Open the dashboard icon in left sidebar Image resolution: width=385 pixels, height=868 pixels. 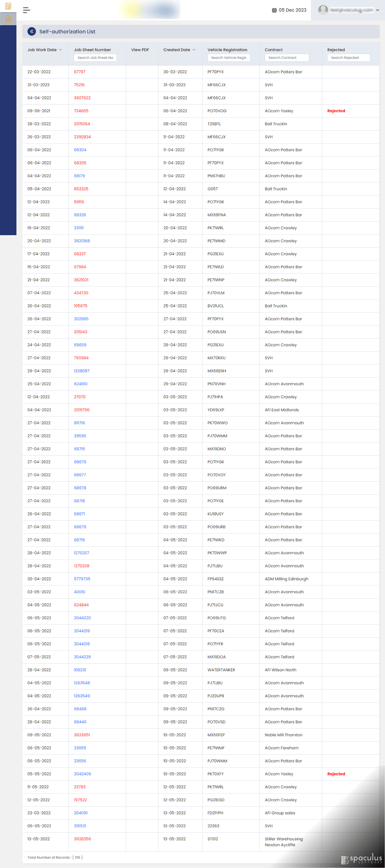coord(8,6)
